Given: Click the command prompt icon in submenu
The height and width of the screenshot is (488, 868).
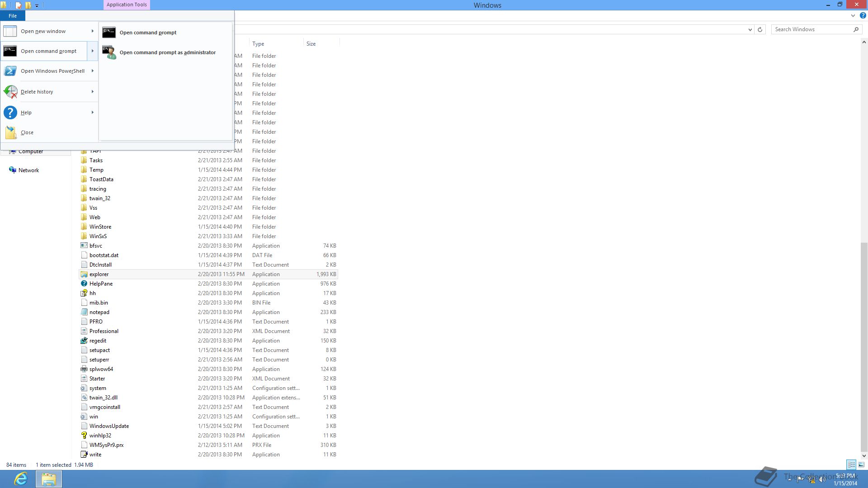Looking at the screenshot, I should tap(109, 33).
